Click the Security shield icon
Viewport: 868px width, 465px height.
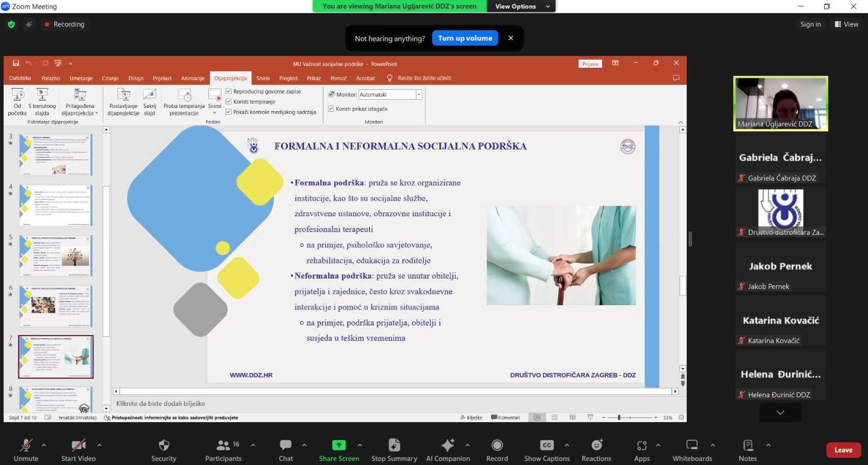[x=164, y=445]
